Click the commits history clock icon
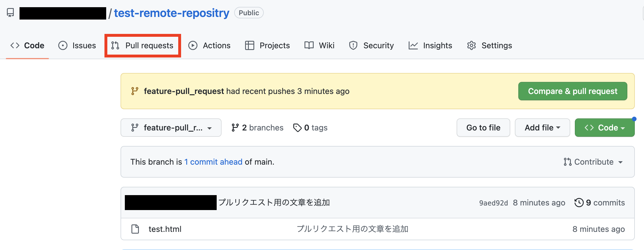The width and height of the screenshot is (644, 250). tap(579, 203)
